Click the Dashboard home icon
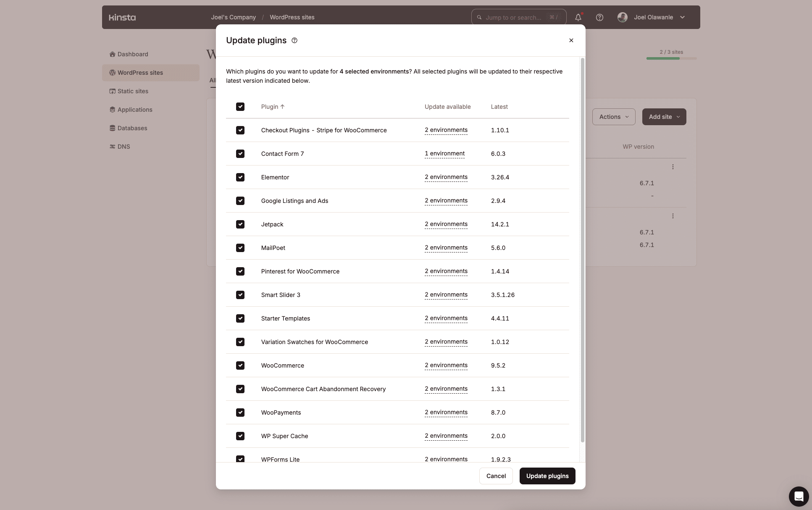This screenshot has width=812, height=510. [x=112, y=54]
